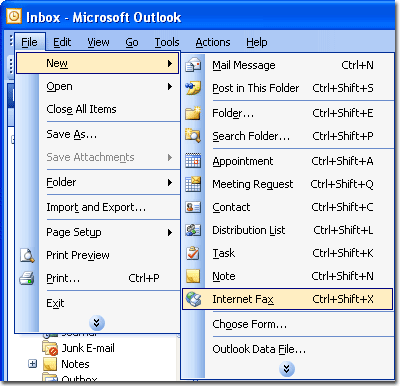400x386 pixels.
Task: Open the Open submenu arrow
Action: (170, 87)
